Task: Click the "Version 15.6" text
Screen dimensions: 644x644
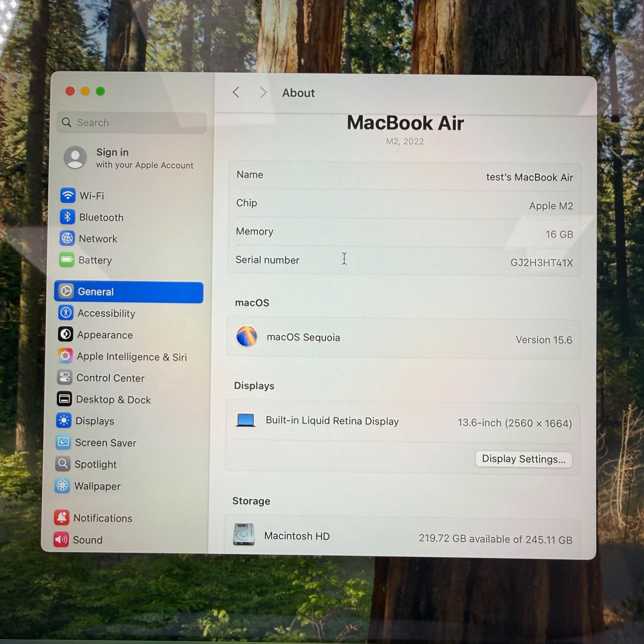Action: coord(544,340)
